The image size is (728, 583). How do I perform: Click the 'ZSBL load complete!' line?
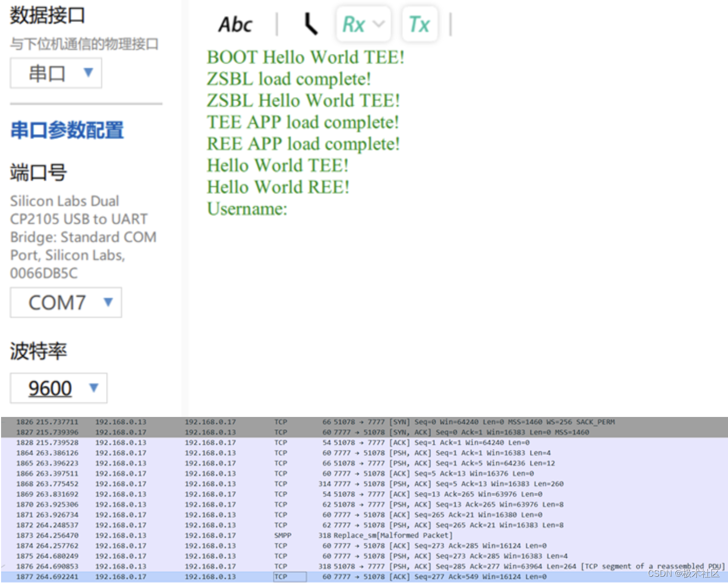click(289, 79)
